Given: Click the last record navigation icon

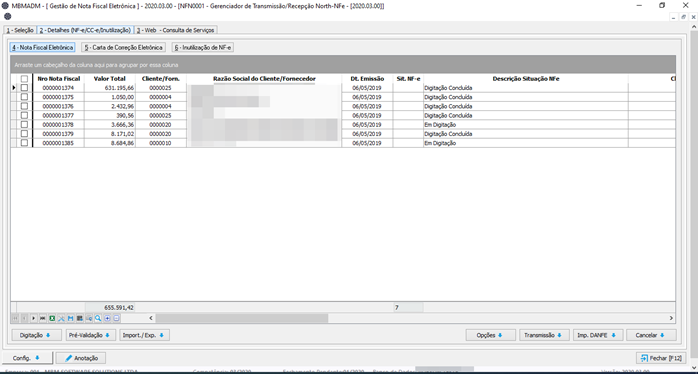Looking at the screenshot, I should point(43,318).
